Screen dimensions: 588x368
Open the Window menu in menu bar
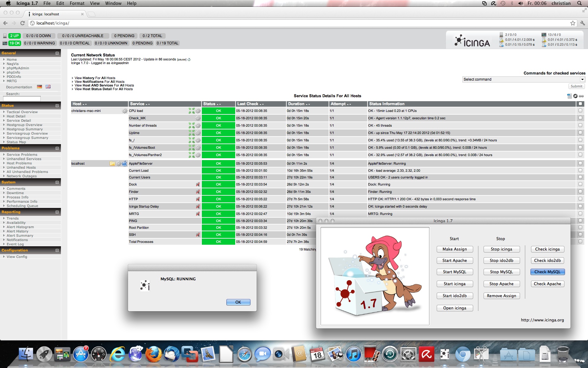point(113,3)
